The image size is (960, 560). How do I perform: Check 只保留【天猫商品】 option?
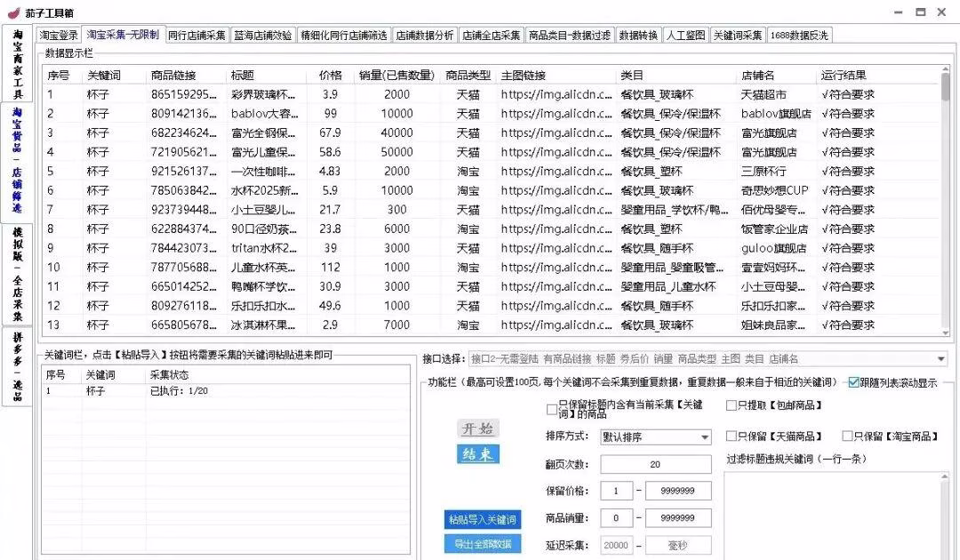click(x=732, y=436)
